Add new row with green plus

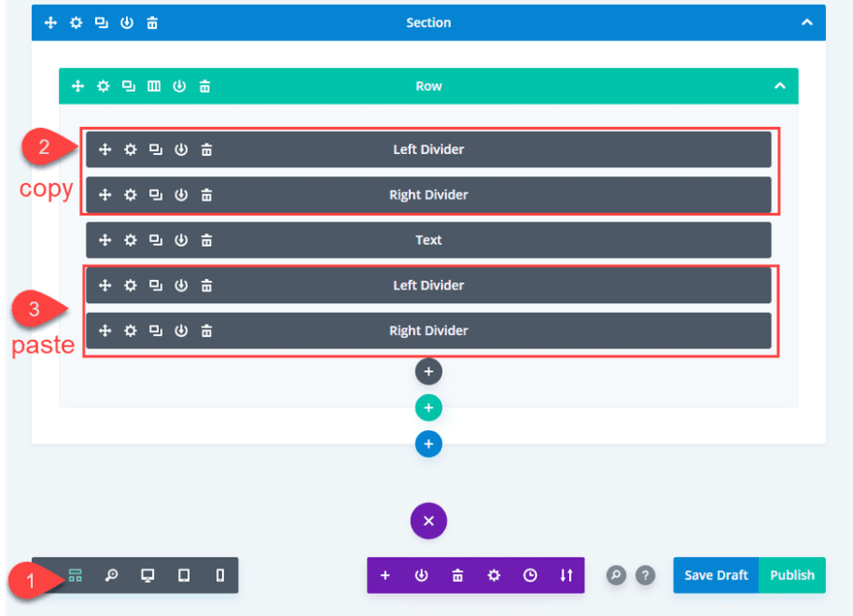click(x=428, y=408)
